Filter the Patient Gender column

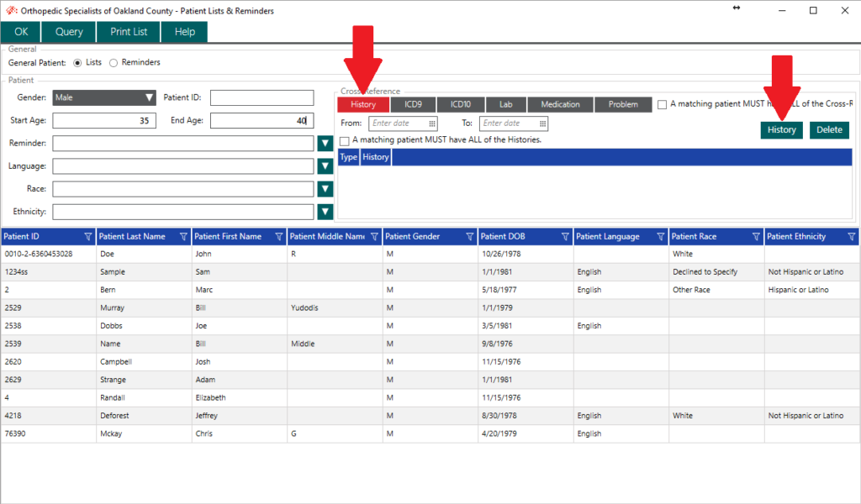click(470, 236)
